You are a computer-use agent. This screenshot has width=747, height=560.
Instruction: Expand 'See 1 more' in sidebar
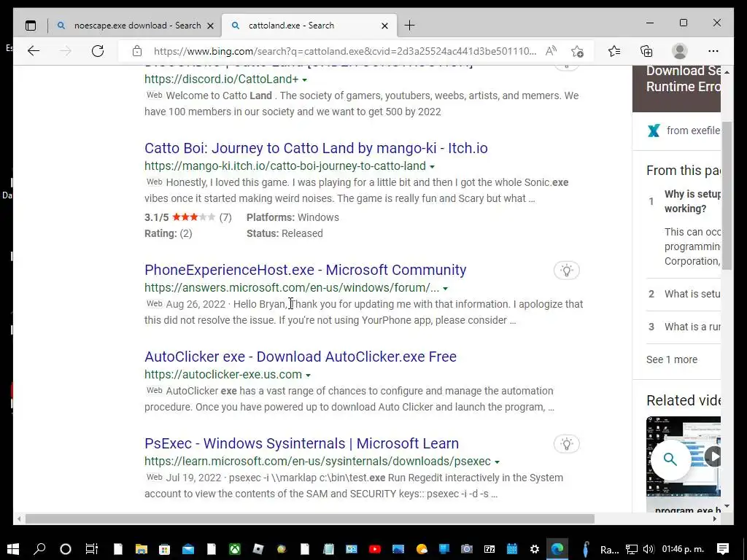[x=672, y=359]
